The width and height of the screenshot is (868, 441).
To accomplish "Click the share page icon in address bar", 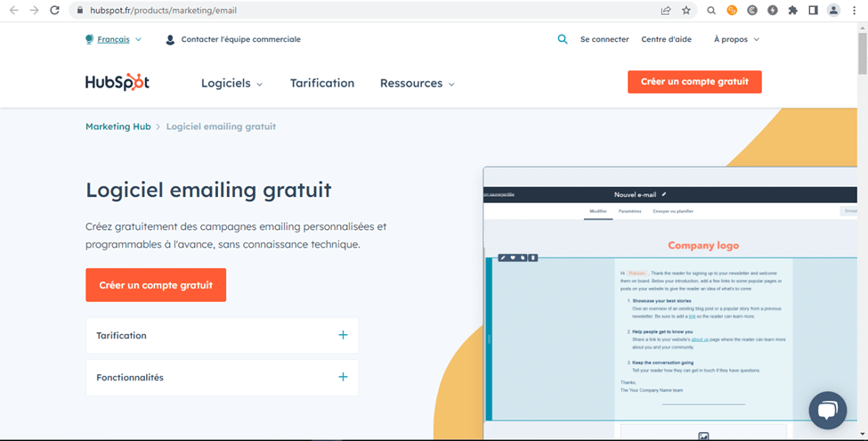I will (x=666, y=11).
